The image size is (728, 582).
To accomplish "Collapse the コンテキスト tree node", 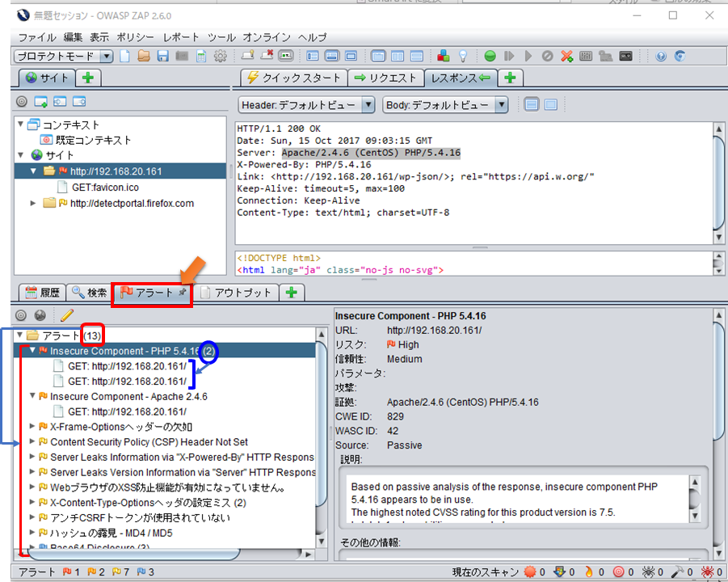I will 20,124.
